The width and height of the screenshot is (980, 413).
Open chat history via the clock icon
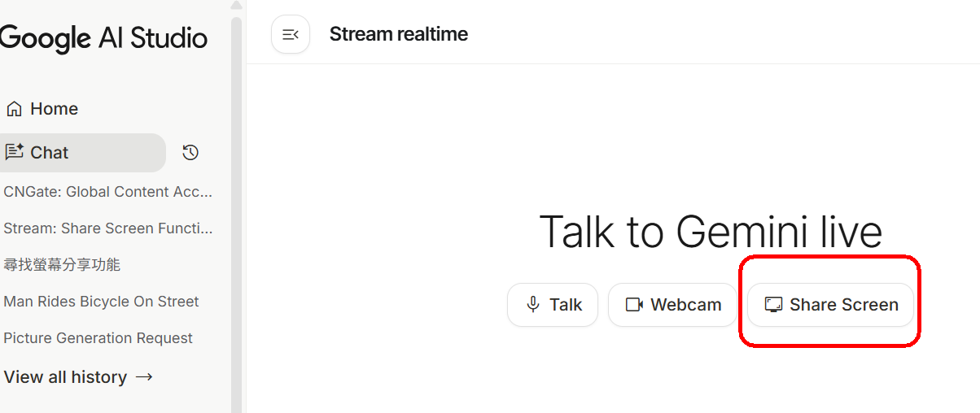190,153
